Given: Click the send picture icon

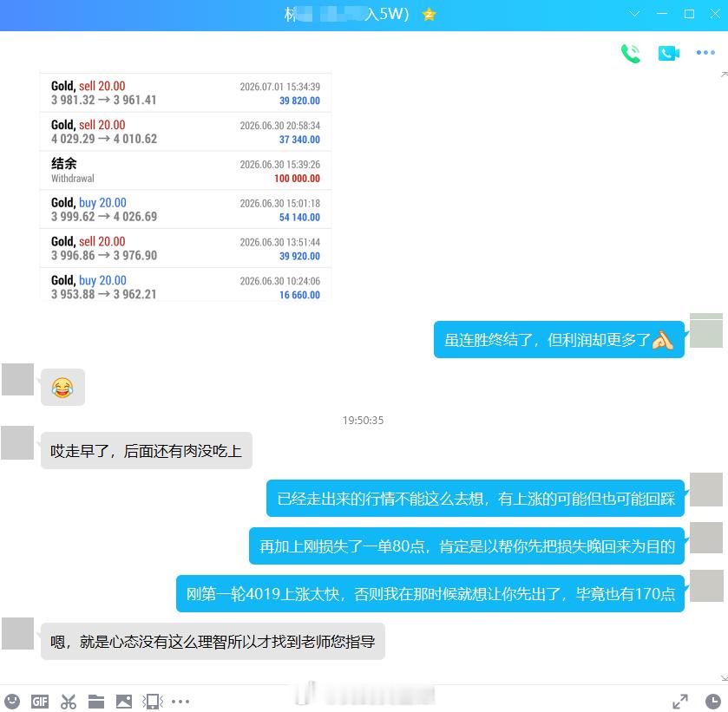Looking at the screenshot, I should coord(124,701).
